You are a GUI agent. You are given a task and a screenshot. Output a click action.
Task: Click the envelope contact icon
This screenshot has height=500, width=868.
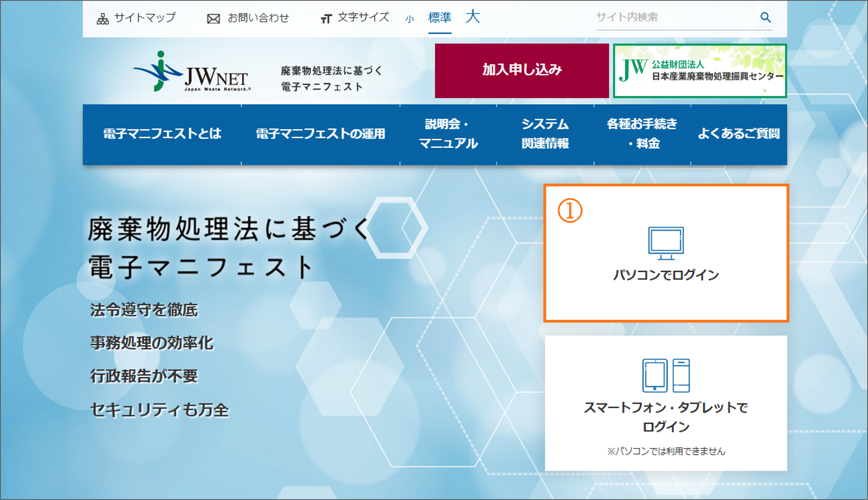213,19
